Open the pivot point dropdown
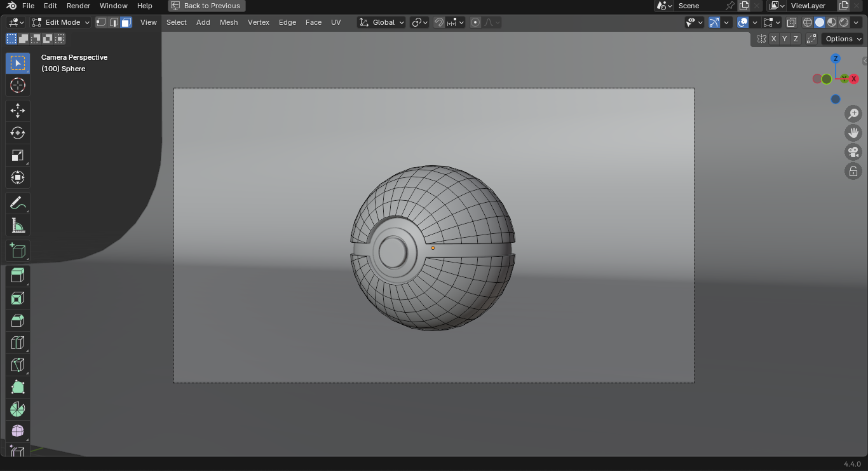The height and width of the screenshot is (471, 868). (419, 22)
